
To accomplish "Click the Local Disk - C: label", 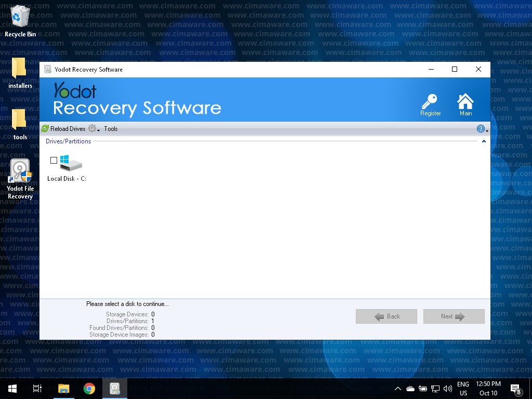I will pos(66,179).
